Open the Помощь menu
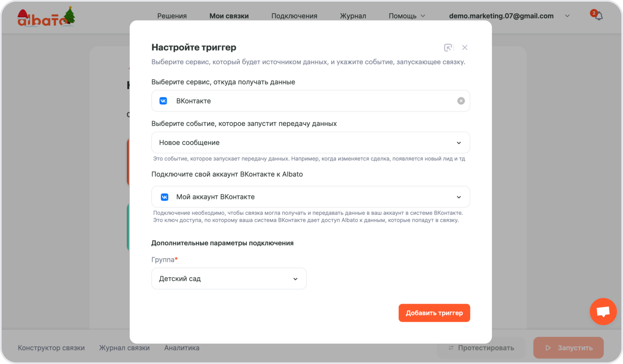 tap(407, 16)
